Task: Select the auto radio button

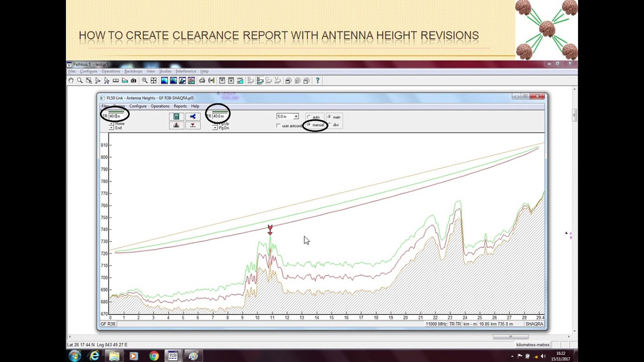Action: 309,117
